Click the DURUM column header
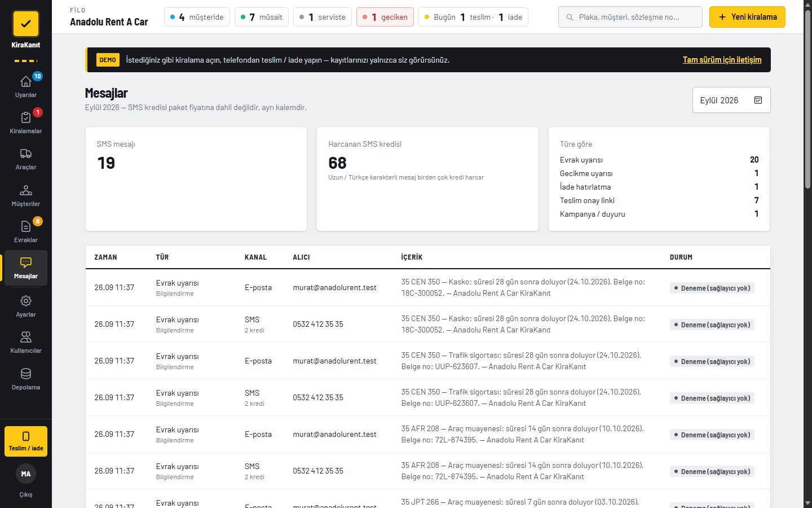This screenshot has width=812, height=508. click(x=681, y=257)
